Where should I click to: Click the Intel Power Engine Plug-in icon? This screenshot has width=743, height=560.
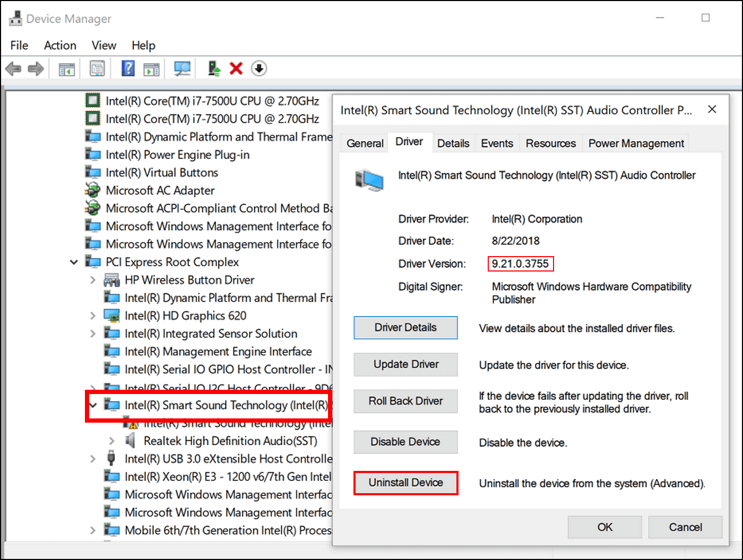pos(93,155)
